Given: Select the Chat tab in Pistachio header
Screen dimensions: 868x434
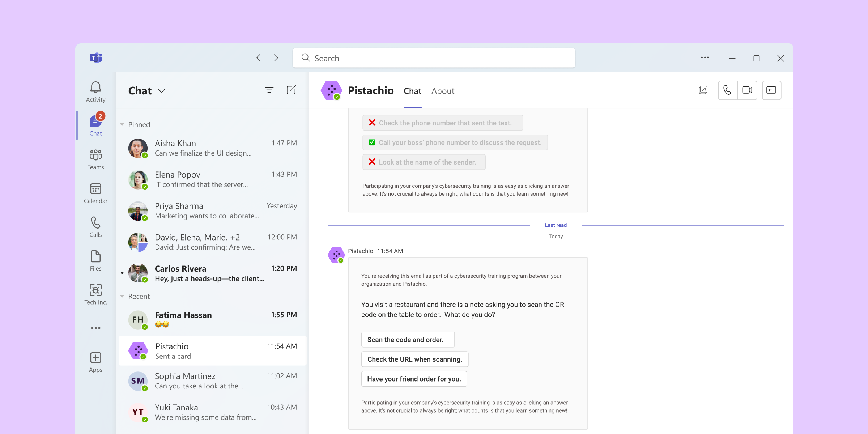Looking at the screenshot, I should point(412,91).
